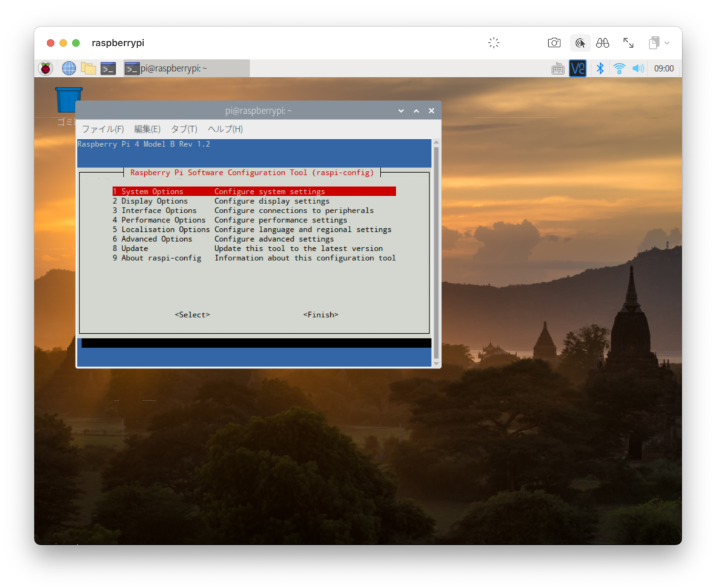
Task: Click the binoculars observe mode icon
Action: click(x=602, y=43)
